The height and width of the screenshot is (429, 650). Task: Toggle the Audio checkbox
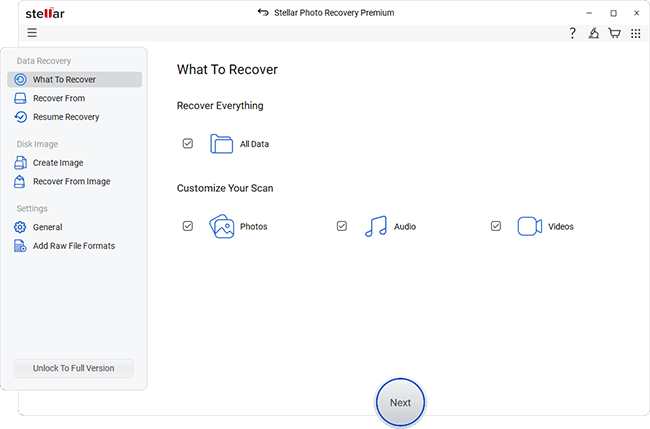pos(342,226)
